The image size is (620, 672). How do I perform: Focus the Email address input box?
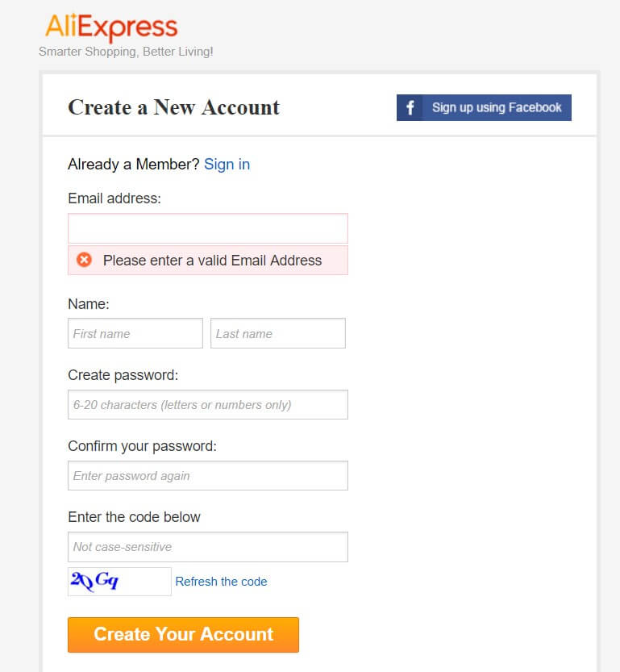(x=208, y=228)
